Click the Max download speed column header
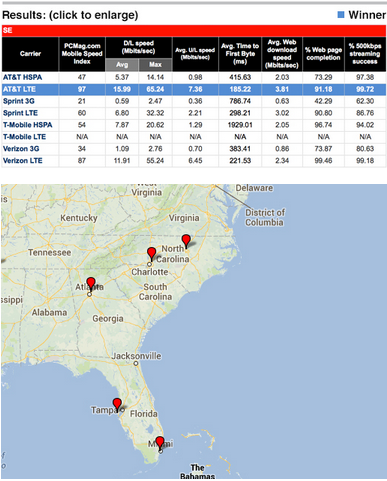 [x=155, y=65]
